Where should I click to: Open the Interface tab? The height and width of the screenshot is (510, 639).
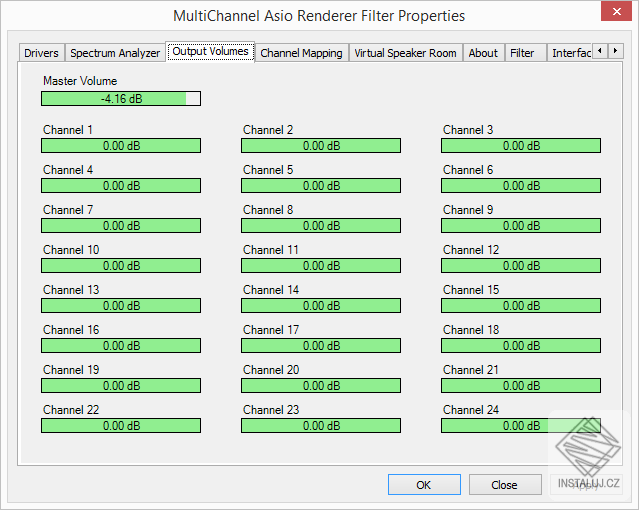(570, 53)
